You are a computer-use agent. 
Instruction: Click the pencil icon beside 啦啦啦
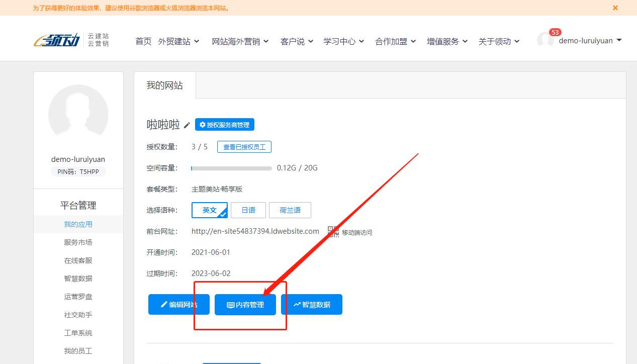pyautogui.click(x=187, y=125)
